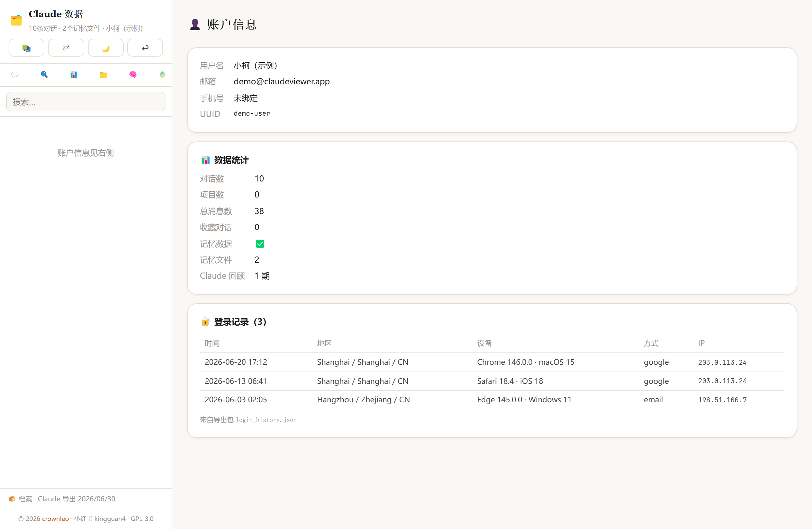
Task: Open the bar chart statistics tab
Action: coord(74,74)
